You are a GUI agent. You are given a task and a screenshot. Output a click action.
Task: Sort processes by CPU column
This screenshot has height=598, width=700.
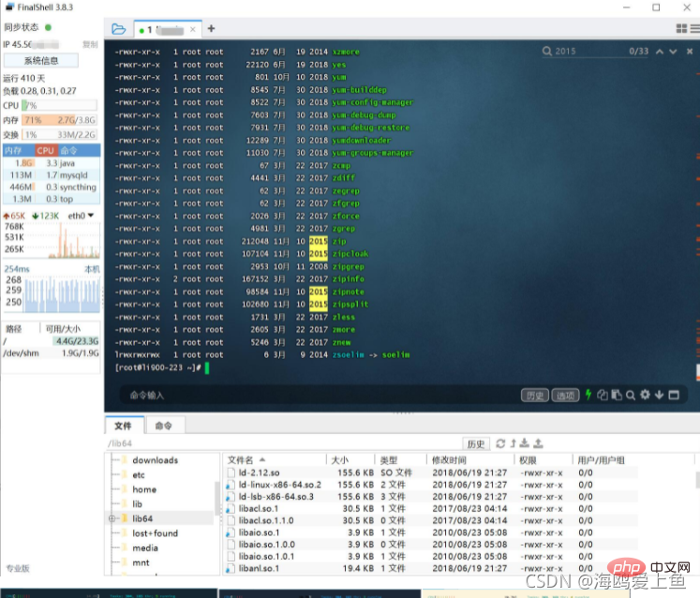pyautogui.click(x=46, y=151)
